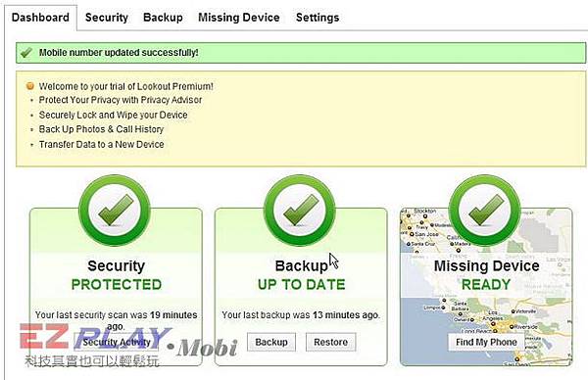The width and height of the screenshot is (588, 380).
Task: Open the Missing Device tab
Action: [239, 18]
